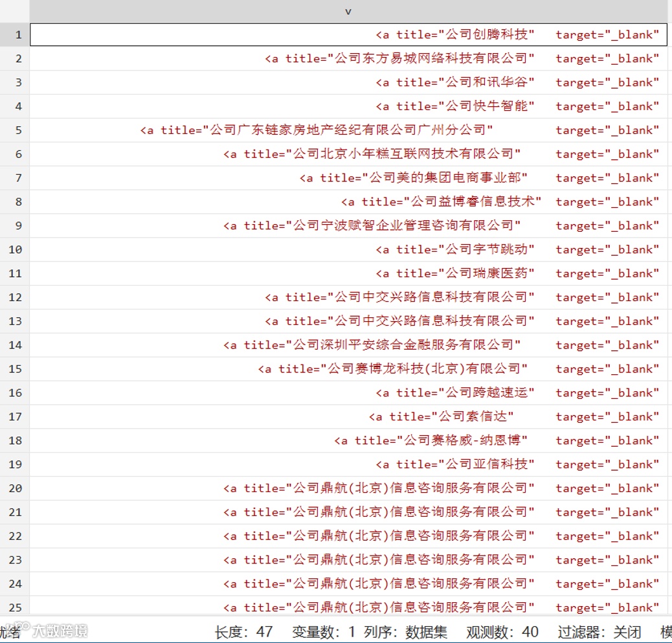This screenshot has height=643, width=672.
Task: Click the status bar 过滤器: 关闭 entry
Action: [x=599, y=631]
